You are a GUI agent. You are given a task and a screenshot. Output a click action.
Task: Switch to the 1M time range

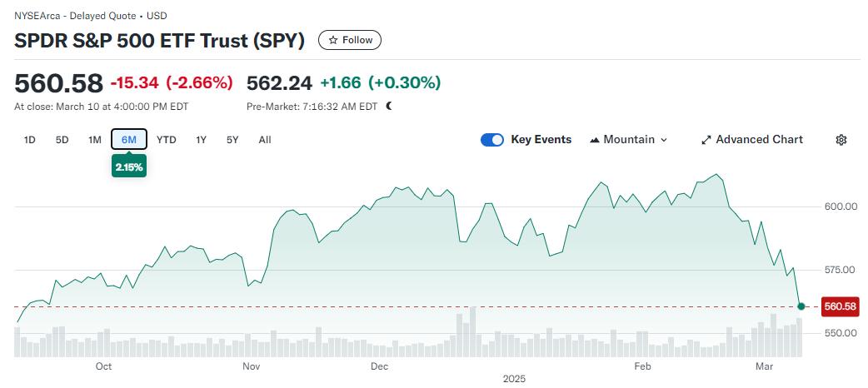point(95,140)
